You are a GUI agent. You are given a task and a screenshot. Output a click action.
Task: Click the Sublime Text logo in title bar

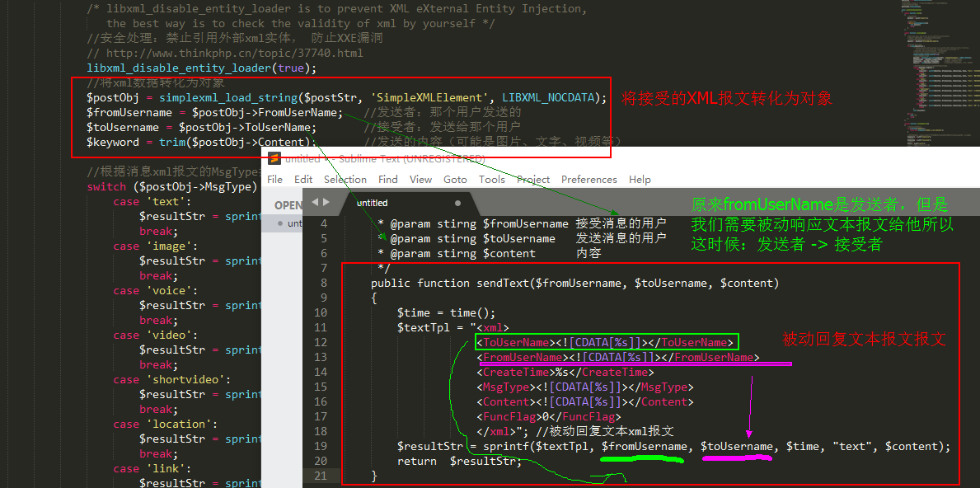point(274,158)
